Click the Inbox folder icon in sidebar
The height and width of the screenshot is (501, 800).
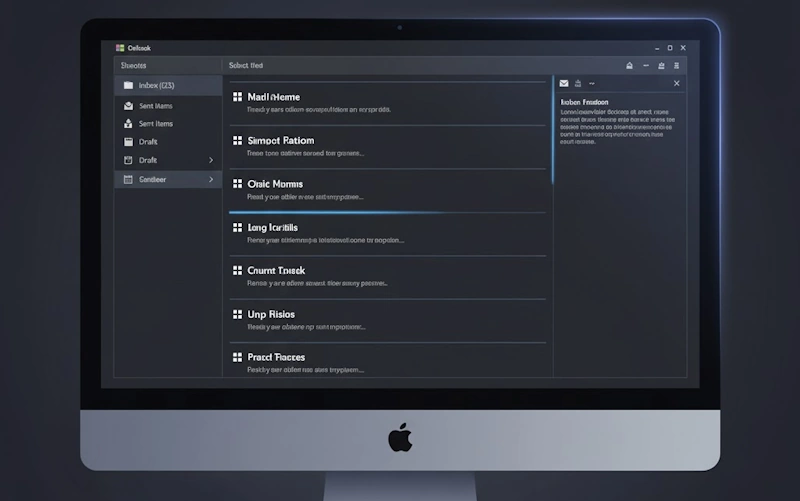click(128, 86)
